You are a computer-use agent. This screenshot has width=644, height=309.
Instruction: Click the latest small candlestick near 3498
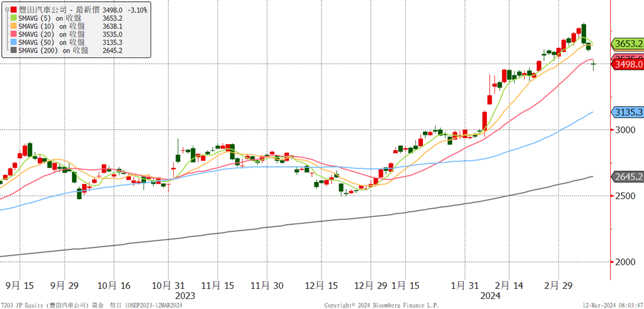pos(593,64)
